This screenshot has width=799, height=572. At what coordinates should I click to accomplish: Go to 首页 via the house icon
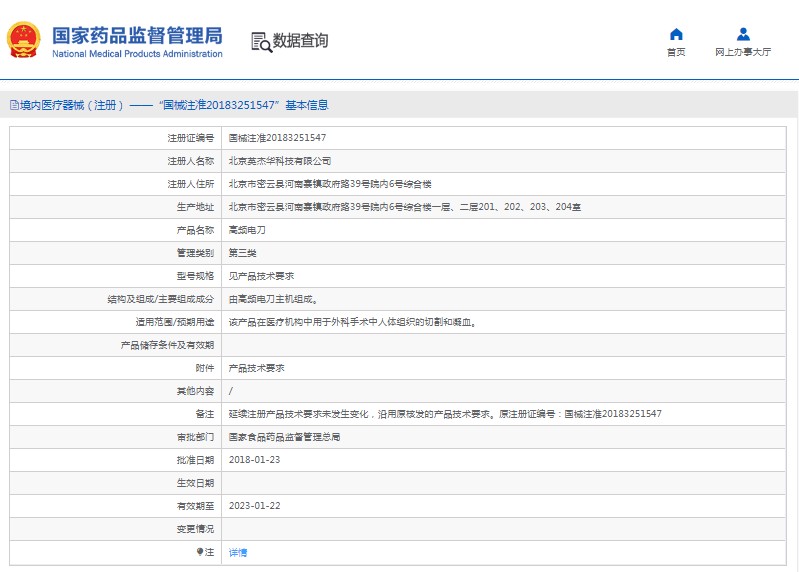pyautogui.click(x=676, y=34)
